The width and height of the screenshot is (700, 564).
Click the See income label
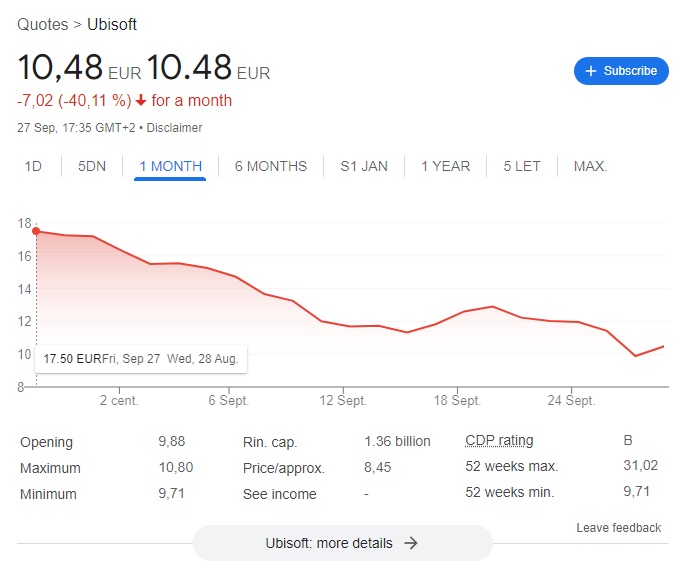click(279, 494)
